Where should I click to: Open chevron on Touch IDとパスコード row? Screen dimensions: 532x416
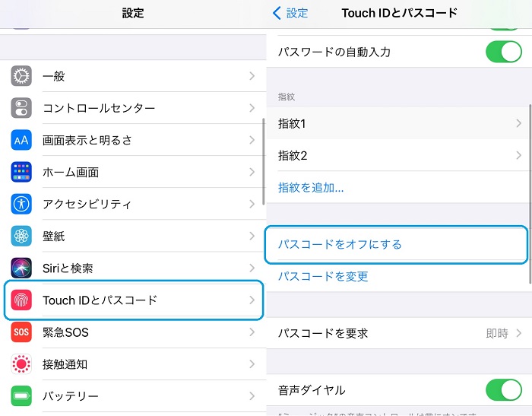point(252,300)
